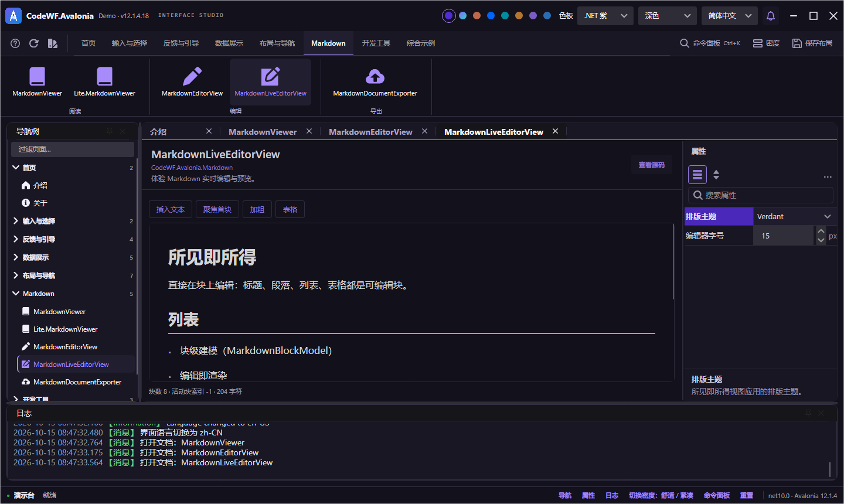Open Lite.MarkdownViewer from the ribbon

coord(104,81)
